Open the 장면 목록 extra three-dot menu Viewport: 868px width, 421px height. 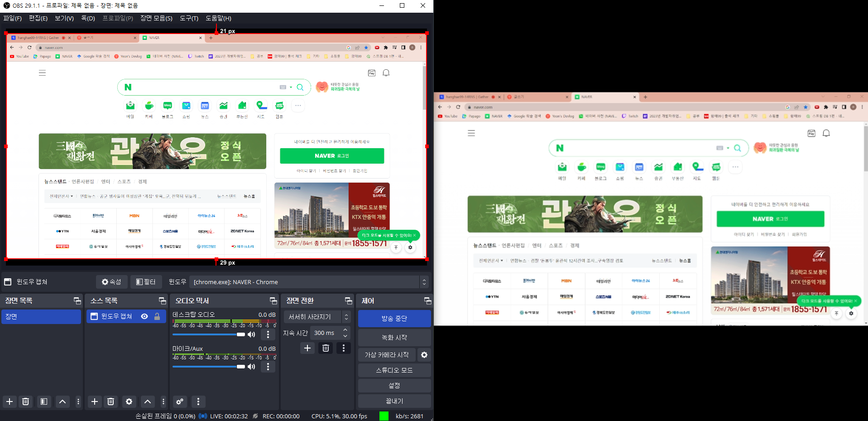[x=78, y=402]
